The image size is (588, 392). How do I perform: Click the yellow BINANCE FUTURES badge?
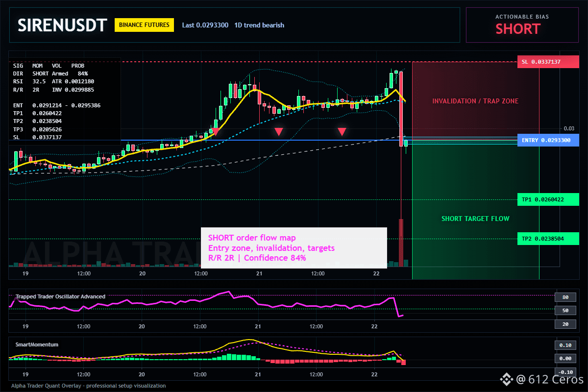[144, 25]
